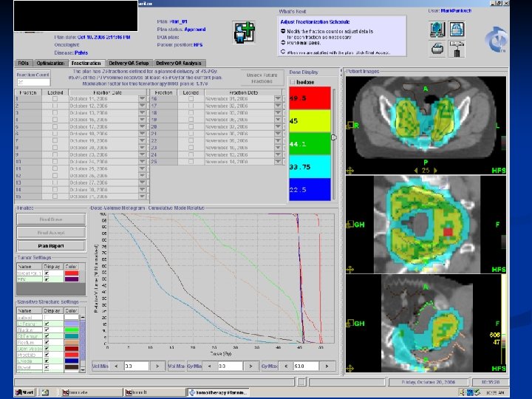Check the Locked box for fraction 16

pyautogui.click(x=191, y=99)
